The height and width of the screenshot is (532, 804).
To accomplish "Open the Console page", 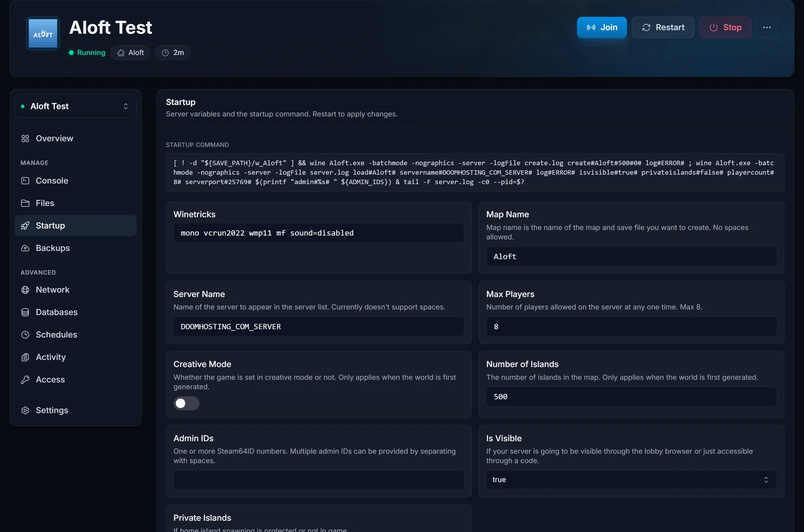I will coord(75,181).
